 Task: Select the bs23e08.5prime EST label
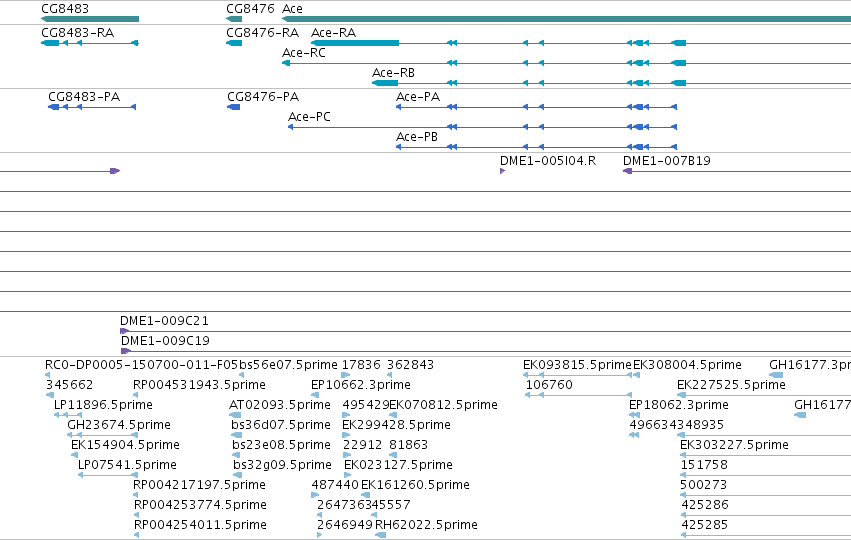282,445
